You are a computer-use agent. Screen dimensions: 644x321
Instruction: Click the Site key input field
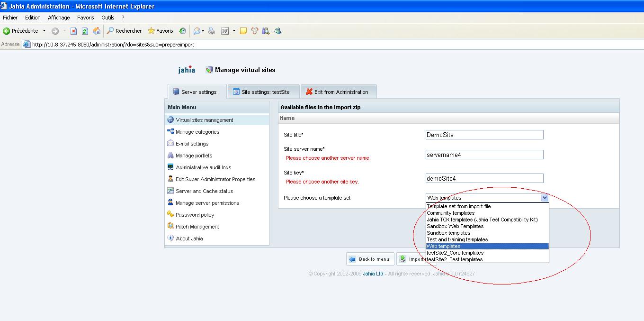[x=484, y=178]
